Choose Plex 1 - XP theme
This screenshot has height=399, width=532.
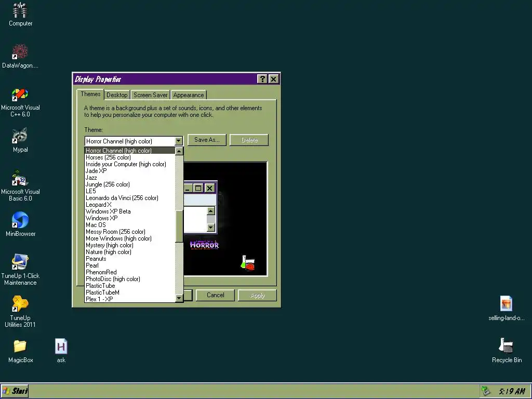point(129,299)
